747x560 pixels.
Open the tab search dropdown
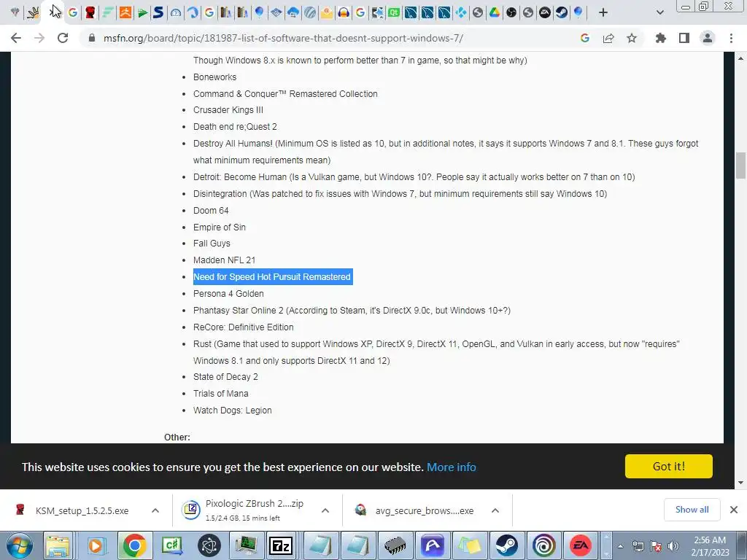(x=659, y=12)
